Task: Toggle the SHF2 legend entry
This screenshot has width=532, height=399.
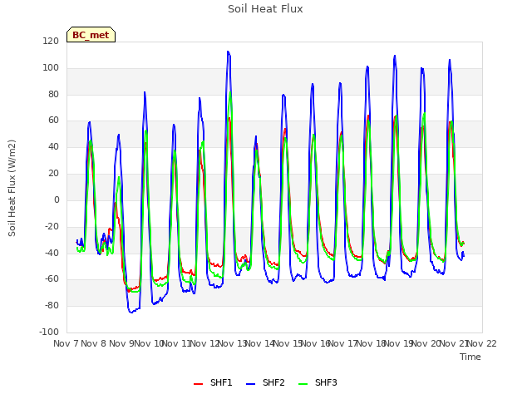Action: [265, 382]
